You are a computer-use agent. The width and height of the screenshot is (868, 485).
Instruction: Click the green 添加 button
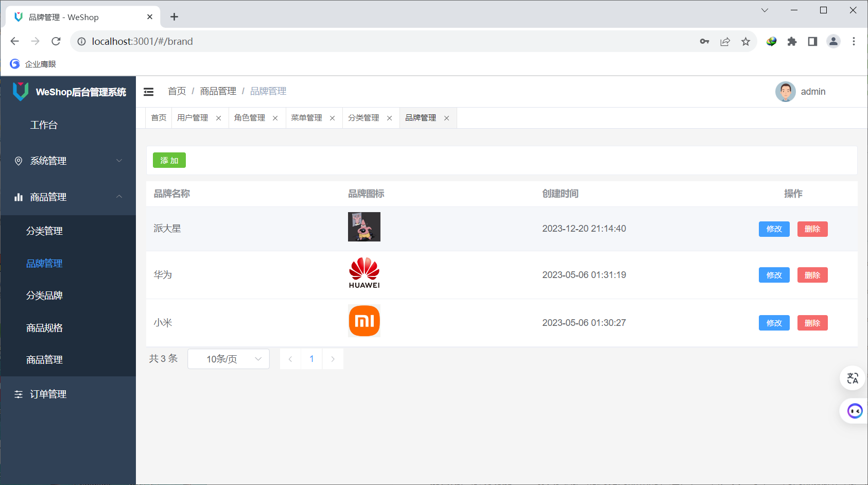169,160
